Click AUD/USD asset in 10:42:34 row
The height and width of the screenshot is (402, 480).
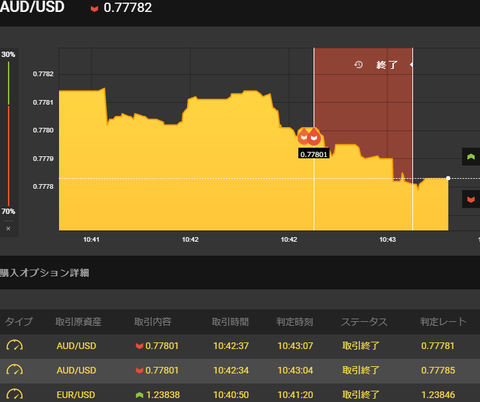coord(76,370)
